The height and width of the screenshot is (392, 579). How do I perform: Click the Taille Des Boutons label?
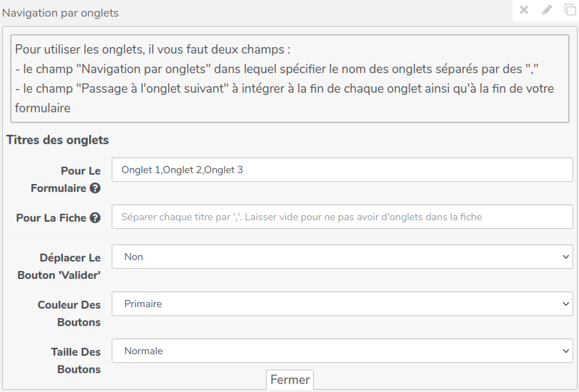(x=75, y=360)
